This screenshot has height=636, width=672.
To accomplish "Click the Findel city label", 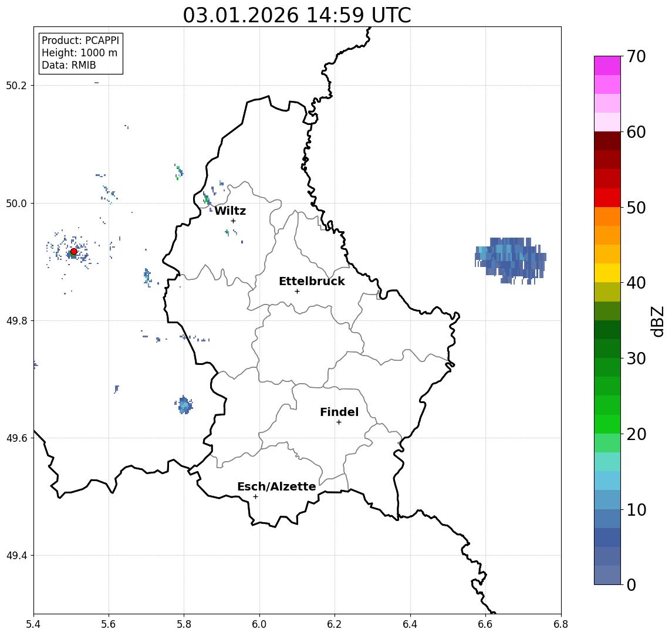I will [x=339, y=412].
